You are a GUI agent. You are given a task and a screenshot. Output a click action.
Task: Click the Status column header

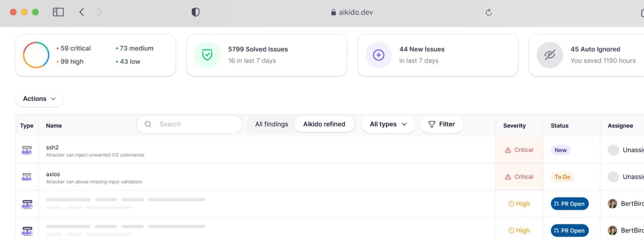coord(560,126)
